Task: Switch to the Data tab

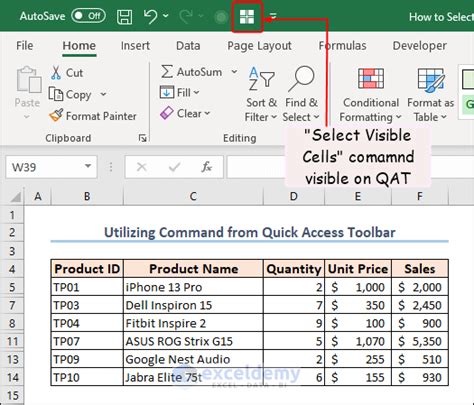Action: point(188,45)
